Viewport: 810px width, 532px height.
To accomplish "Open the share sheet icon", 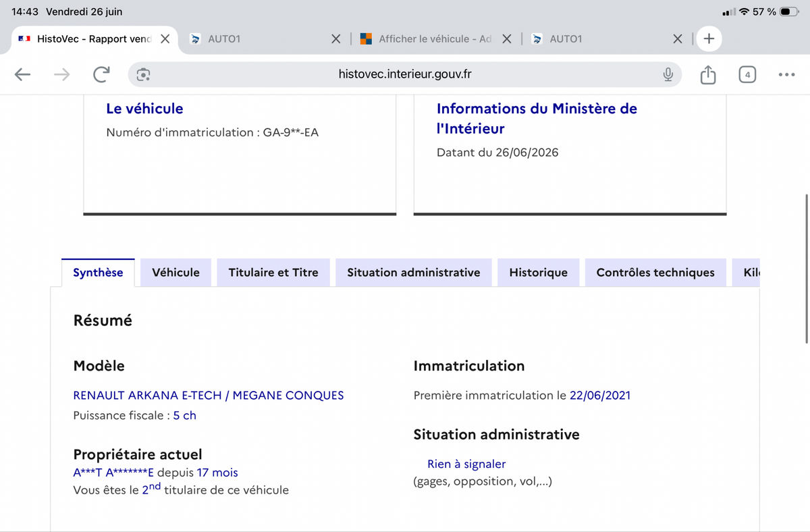I will point(707,74).
